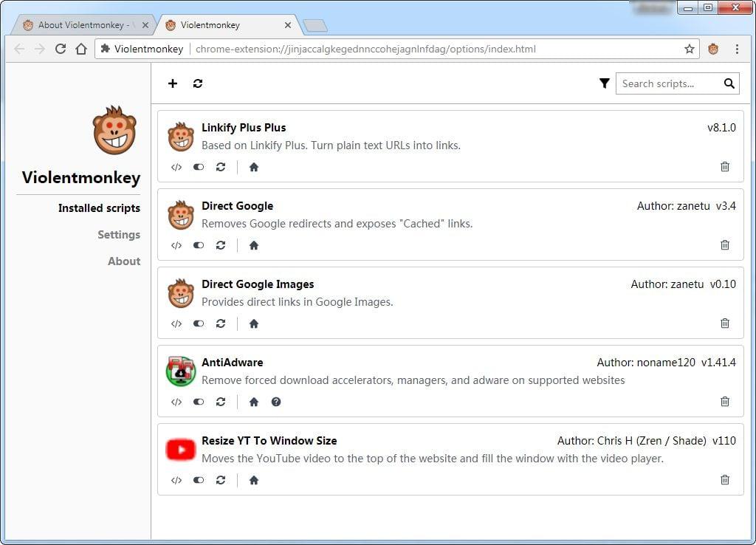This screenshot has height=545, width=756.
Task: Select Installed scripts in sidebar
Action: (x=100, y=208)
